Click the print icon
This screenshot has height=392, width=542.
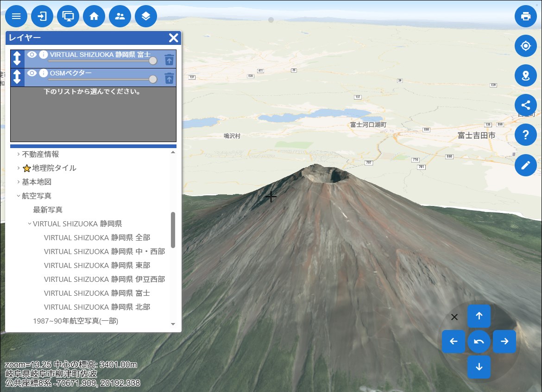click(525, 16)
